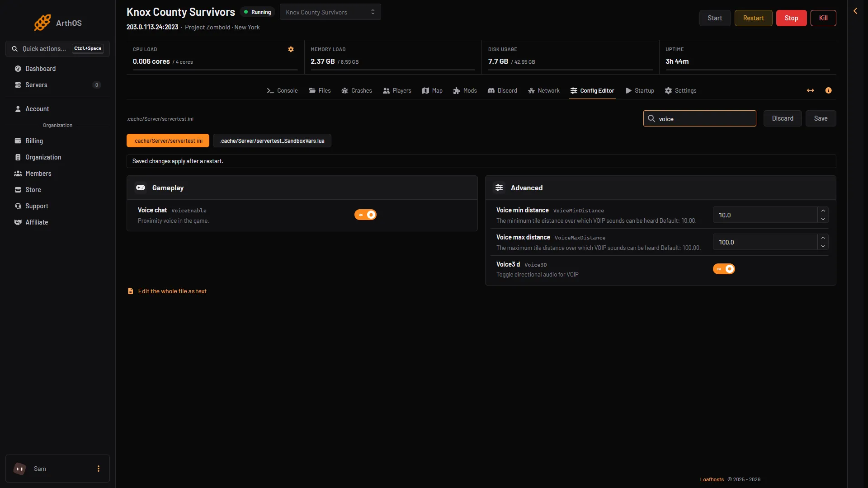The image size is (868, 488).
Task: Collapse the right side panel chevron
Action: point(855,11)
